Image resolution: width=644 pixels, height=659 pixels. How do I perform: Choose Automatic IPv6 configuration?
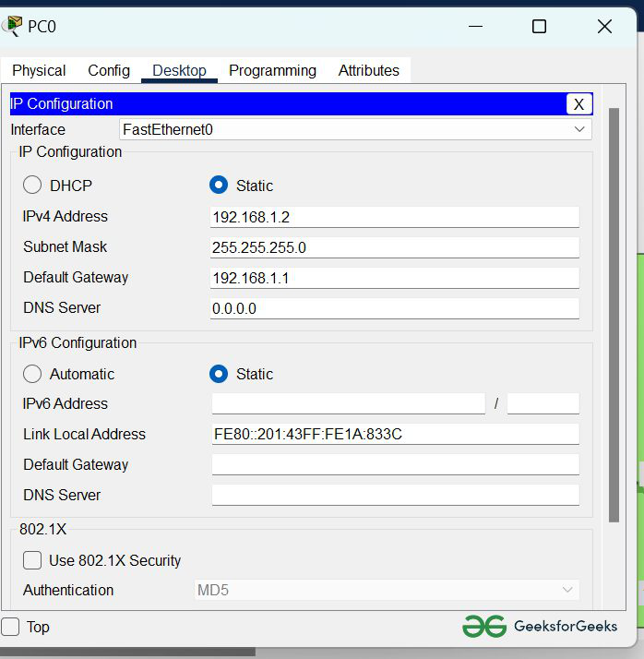click(32, 374)
